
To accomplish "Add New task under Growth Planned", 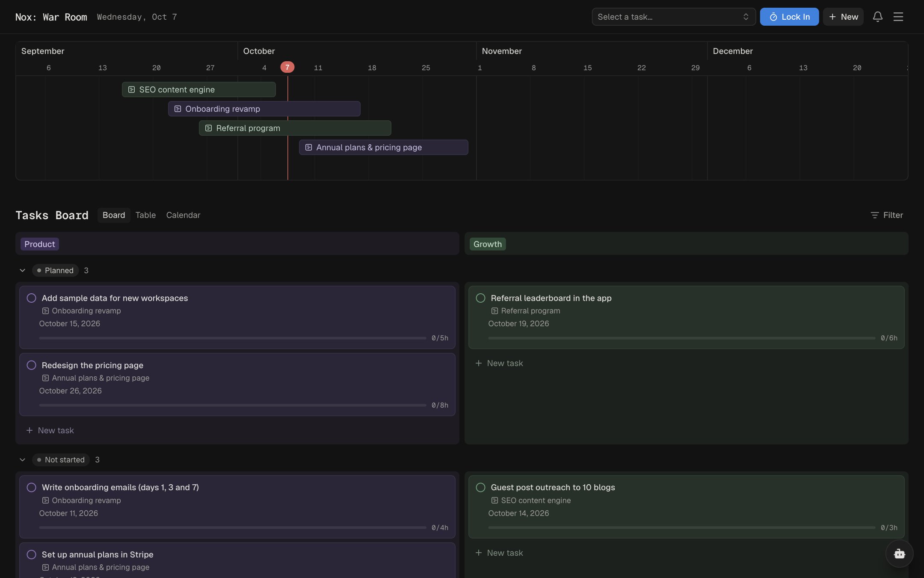I will click(x=499, y=363).
